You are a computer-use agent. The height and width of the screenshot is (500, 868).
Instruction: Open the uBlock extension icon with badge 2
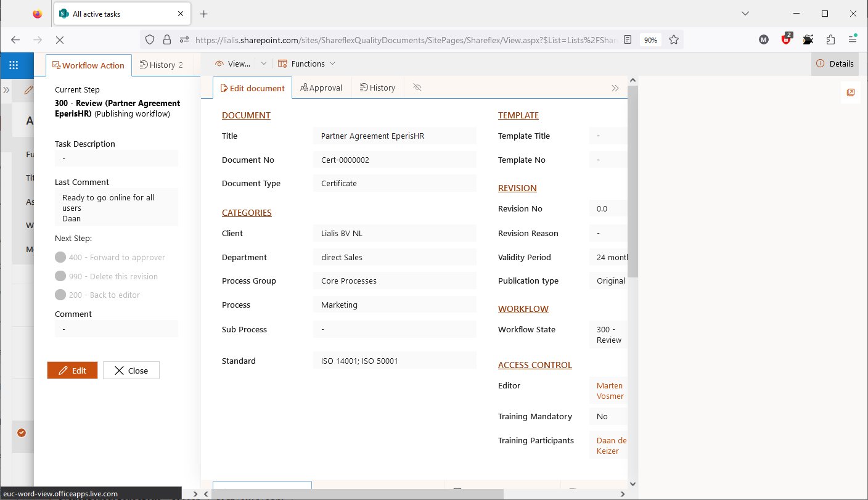tap(786, 39)
